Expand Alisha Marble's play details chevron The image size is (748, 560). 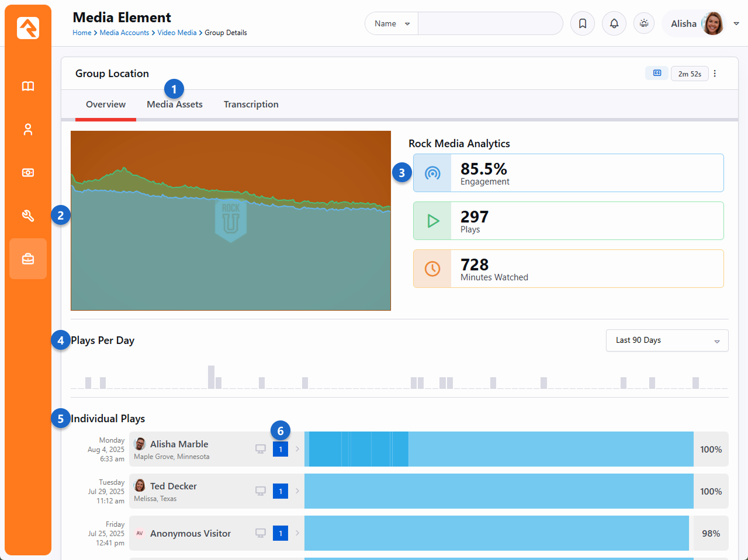[297, 449]
